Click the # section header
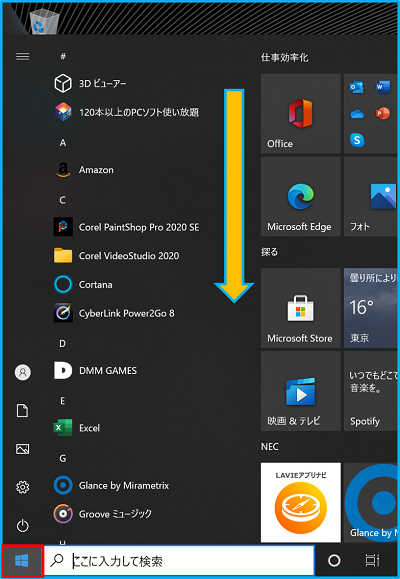 (63, 56)
